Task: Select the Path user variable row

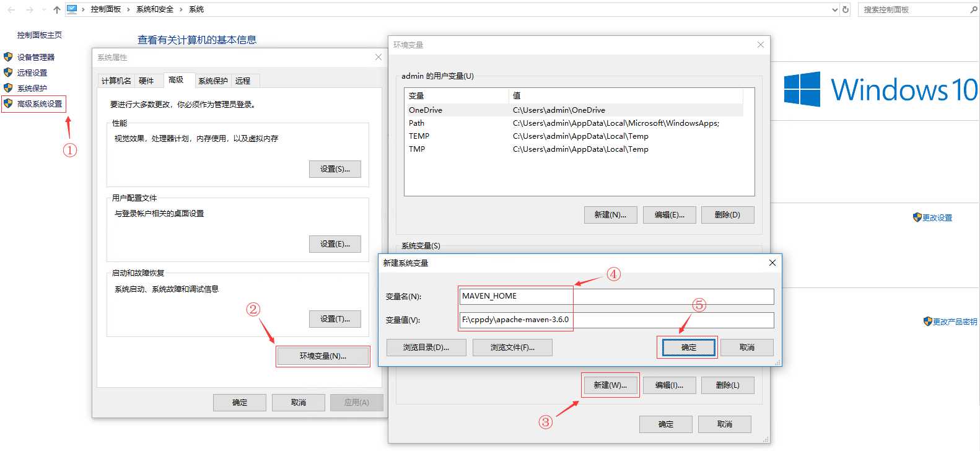Action: click(x=574, y=123)
